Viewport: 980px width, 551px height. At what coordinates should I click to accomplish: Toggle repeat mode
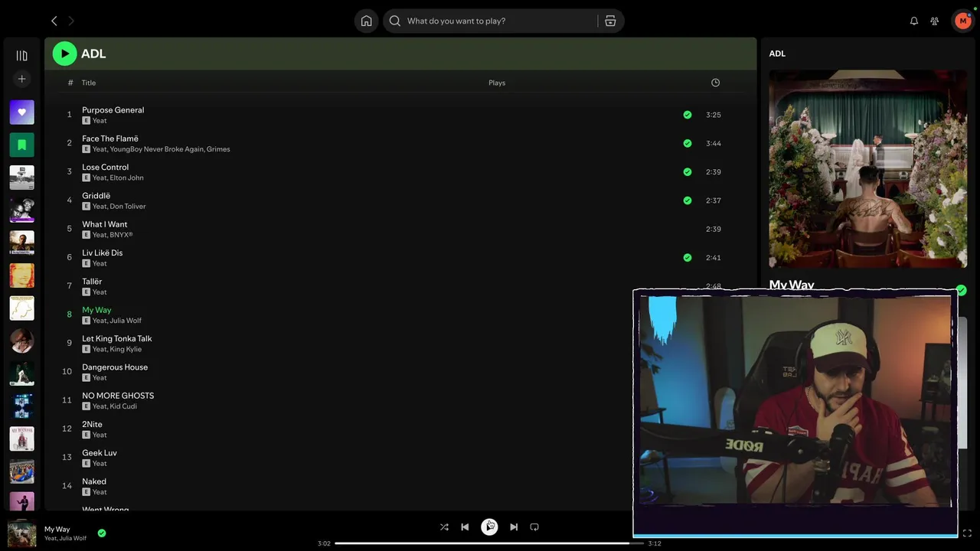click(x=534, y=527)
